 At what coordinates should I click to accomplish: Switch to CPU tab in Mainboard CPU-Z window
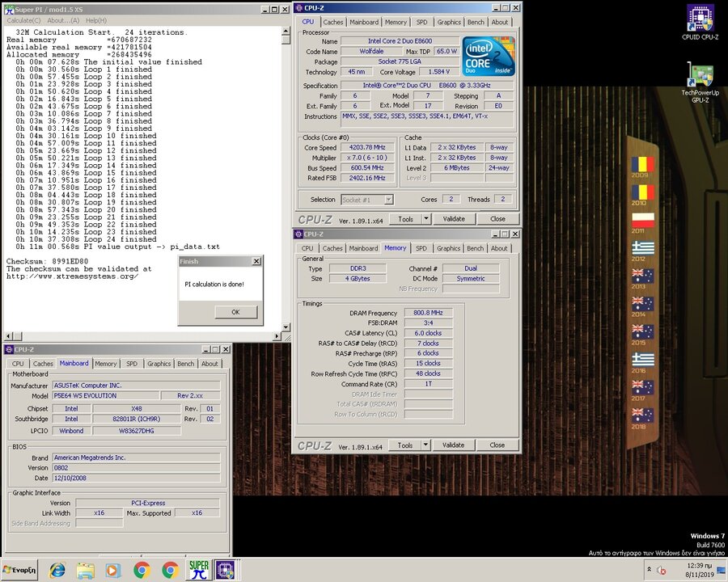coord(18,364)
